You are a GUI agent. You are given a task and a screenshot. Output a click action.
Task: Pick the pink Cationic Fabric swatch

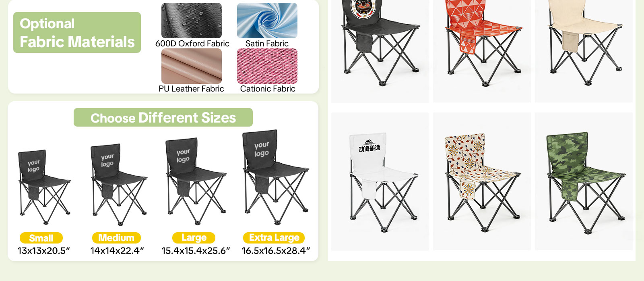coord(267,66)
